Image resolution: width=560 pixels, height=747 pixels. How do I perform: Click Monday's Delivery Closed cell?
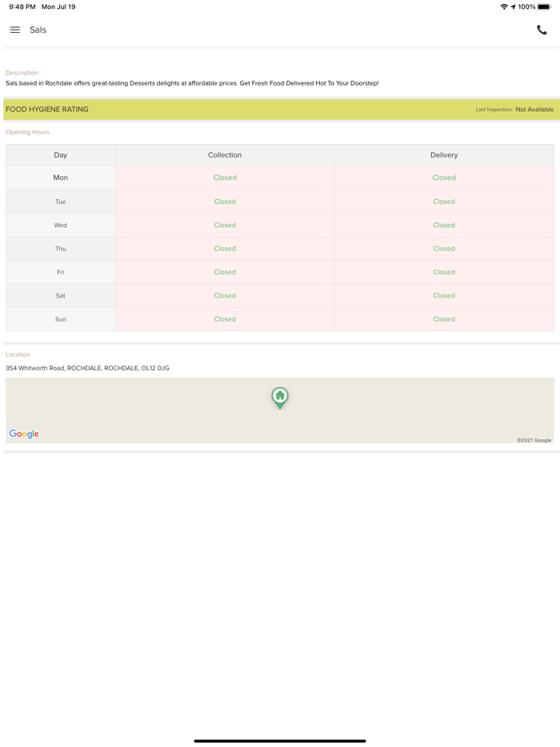(444, 178)
